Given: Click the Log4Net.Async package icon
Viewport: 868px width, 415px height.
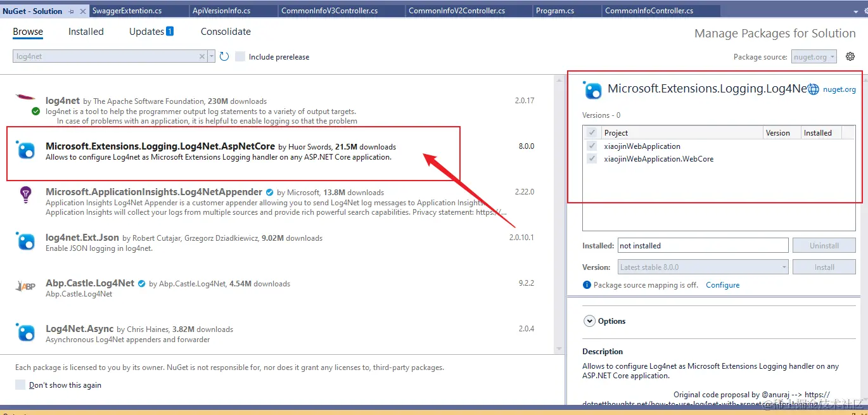Looking at the screenshot, I should (x=25, y=332).
